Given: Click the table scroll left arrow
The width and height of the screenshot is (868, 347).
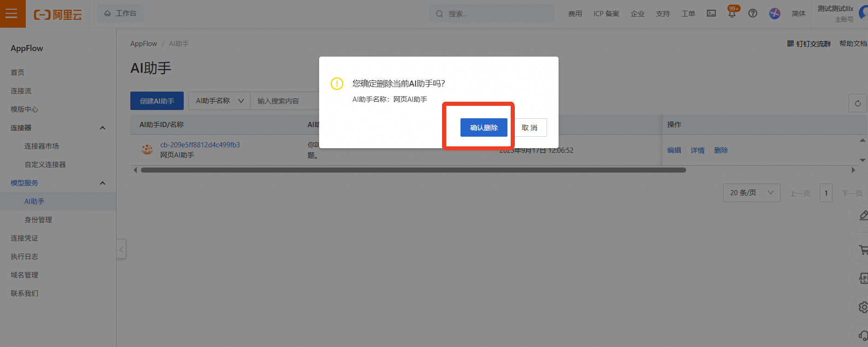Looking at the screenshot, I should click(135, 170).
